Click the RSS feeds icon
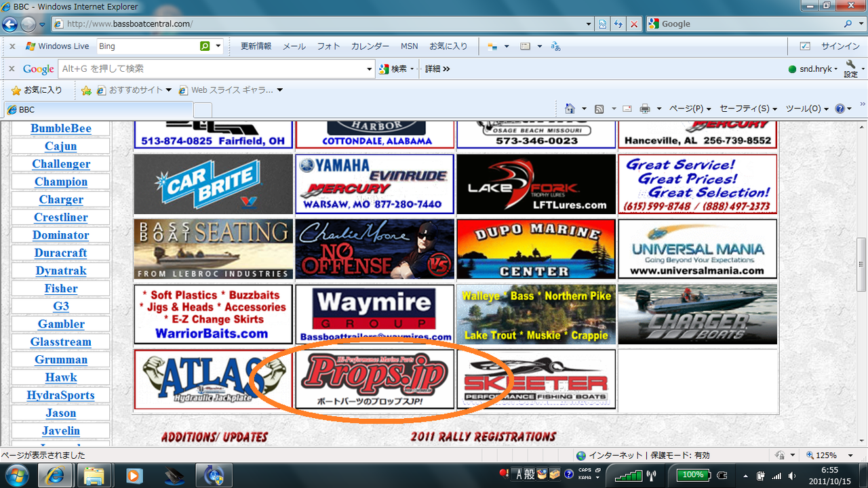Image resolution: width=868 pixels, height=488 pixels. [x=599, y=108]
